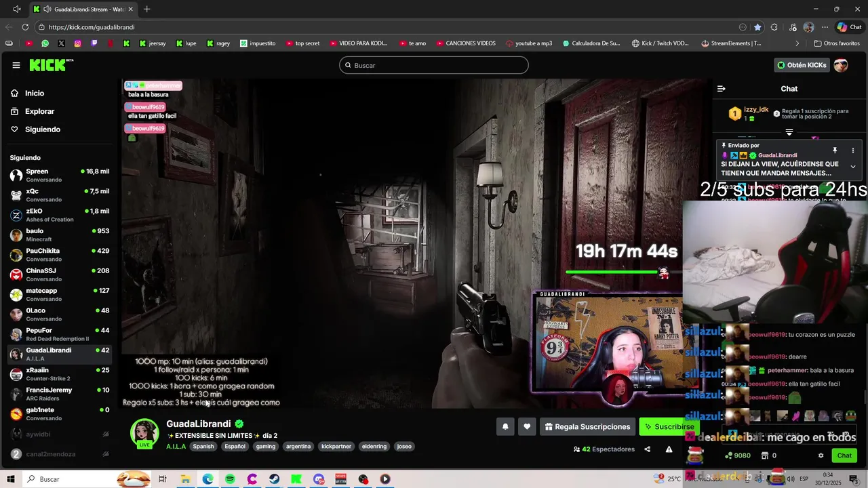Click the Windows Start button
The height and width of the screenshot is (488, 868).
point(11,479)
